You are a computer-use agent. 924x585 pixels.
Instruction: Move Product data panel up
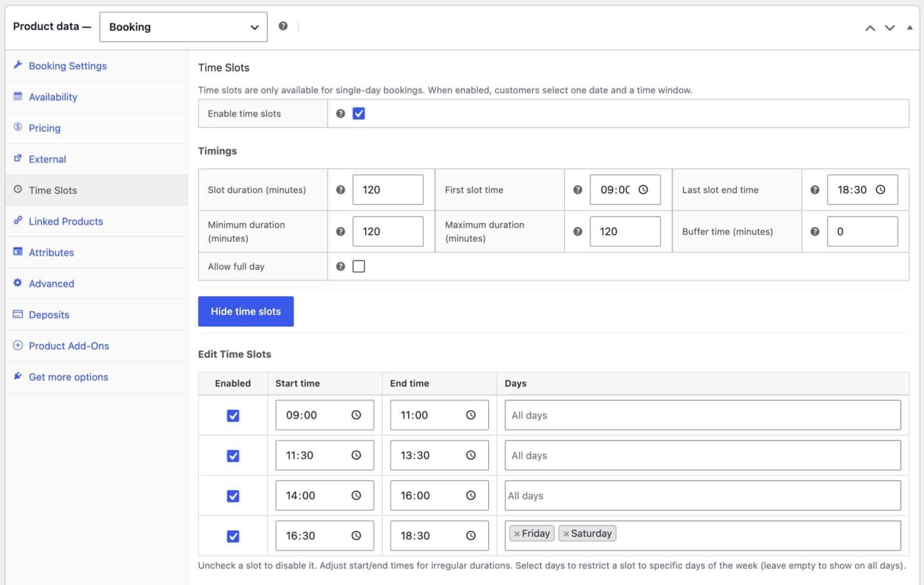[870, 28]
